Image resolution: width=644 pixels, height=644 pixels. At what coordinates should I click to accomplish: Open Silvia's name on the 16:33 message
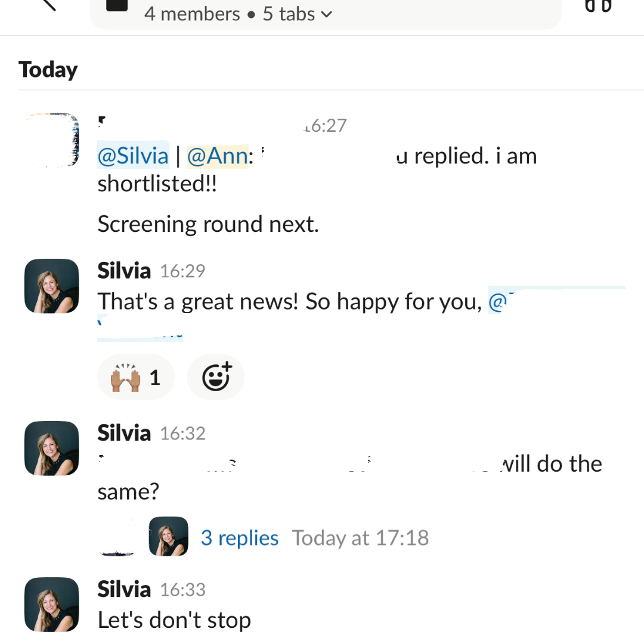(x=124, y=589)
